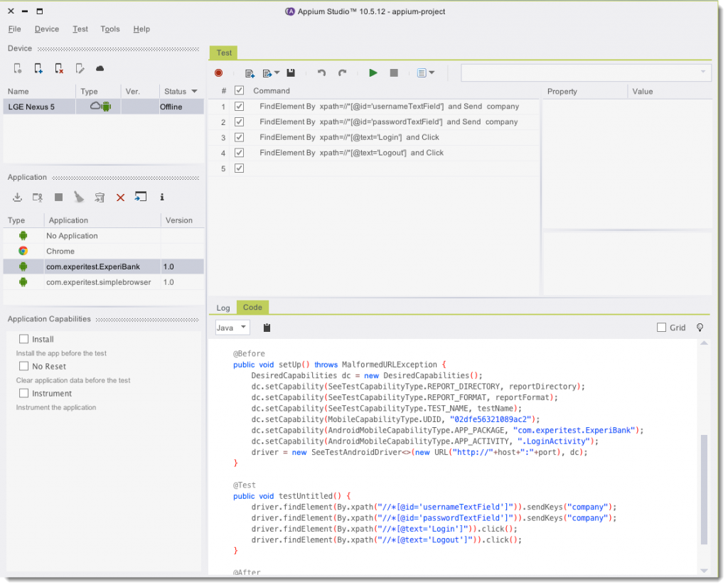Screen dimensions: 728x587
Task: Select command 3 clicking Login xpath
Action: point(374,137)
